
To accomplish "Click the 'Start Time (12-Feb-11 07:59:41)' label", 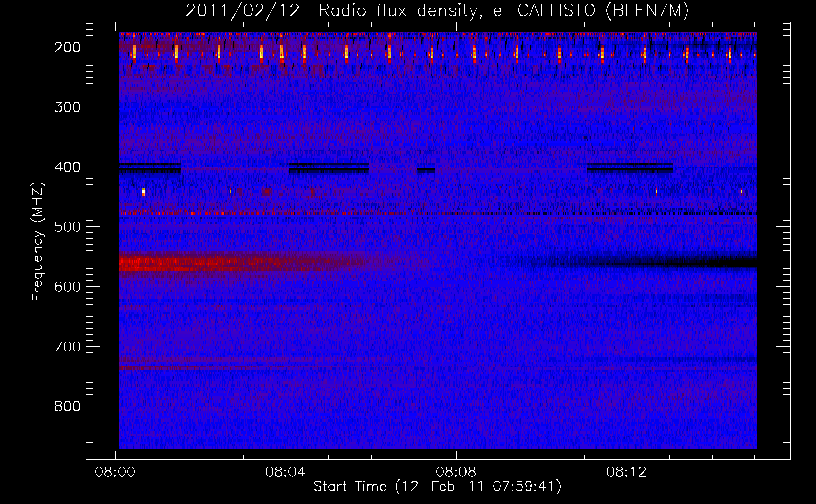I will (437, 487).
